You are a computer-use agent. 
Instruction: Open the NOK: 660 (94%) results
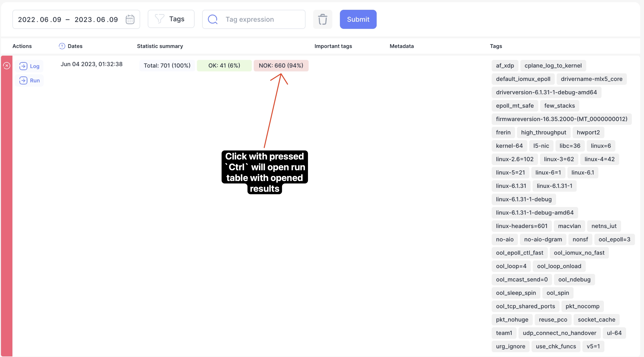click(x=281, y=66)
